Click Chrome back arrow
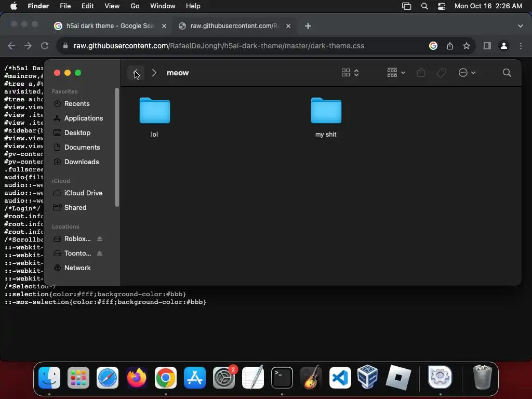Viewport: 532px width, 399px height. coord(11,46)
